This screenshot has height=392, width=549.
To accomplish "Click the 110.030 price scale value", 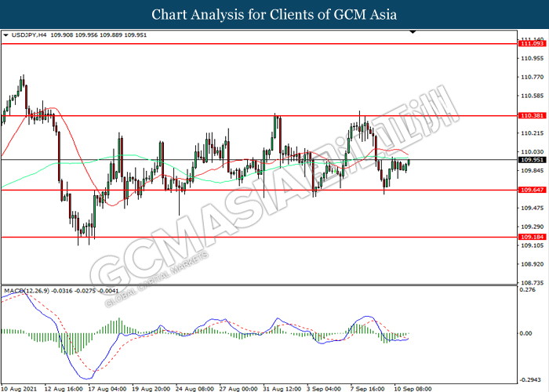I will pyautogui.click(x=533, y=152).
